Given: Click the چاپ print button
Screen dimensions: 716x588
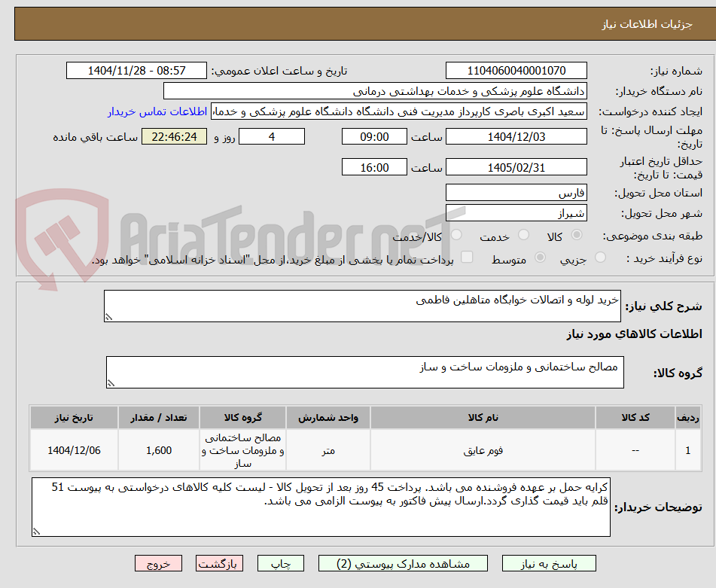Looking at the screenshot, I should coord(280,563).
